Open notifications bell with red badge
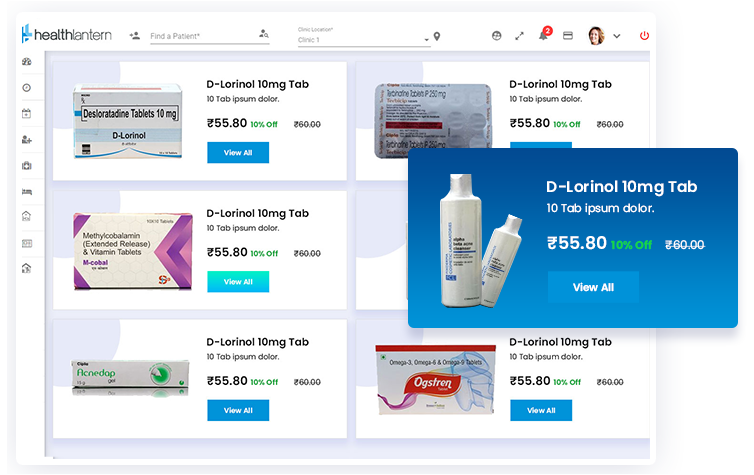 (x=544, y=35)
